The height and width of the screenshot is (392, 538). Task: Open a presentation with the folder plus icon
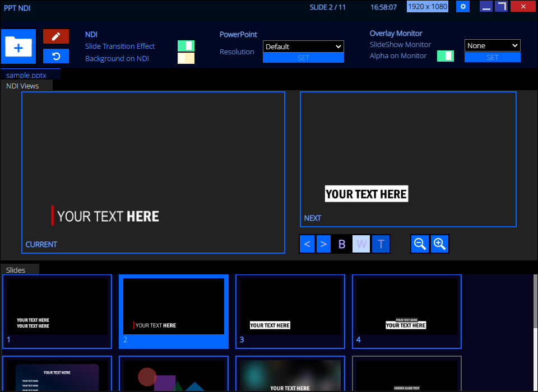tap(18, 46)
